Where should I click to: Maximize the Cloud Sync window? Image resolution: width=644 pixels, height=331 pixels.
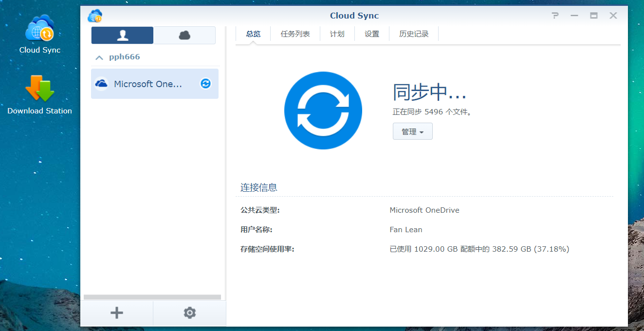[x=594, y=16]
